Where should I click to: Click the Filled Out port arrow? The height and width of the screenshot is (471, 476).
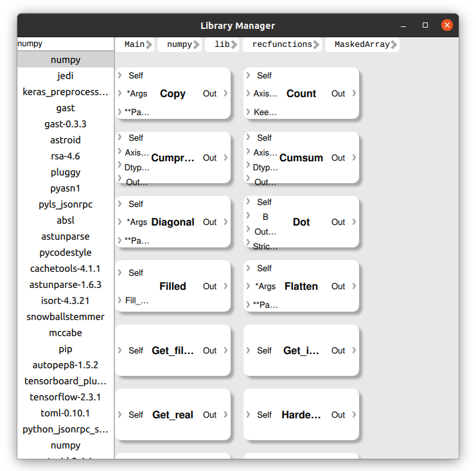click(225, 286)
